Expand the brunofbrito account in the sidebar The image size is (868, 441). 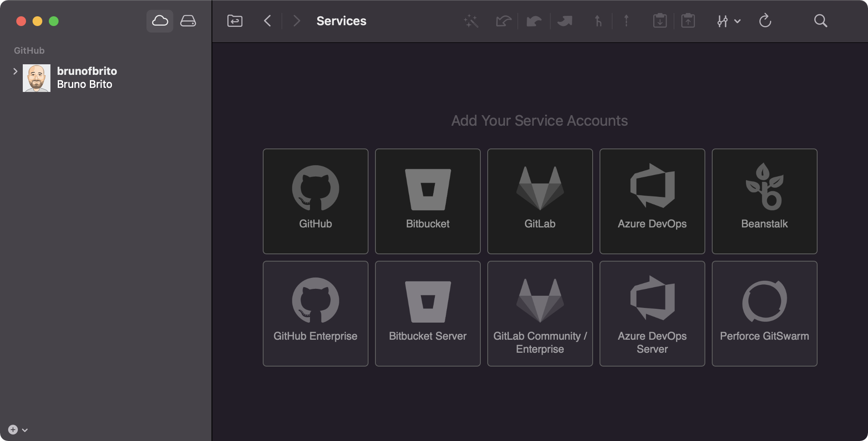[x=15, y=71]
